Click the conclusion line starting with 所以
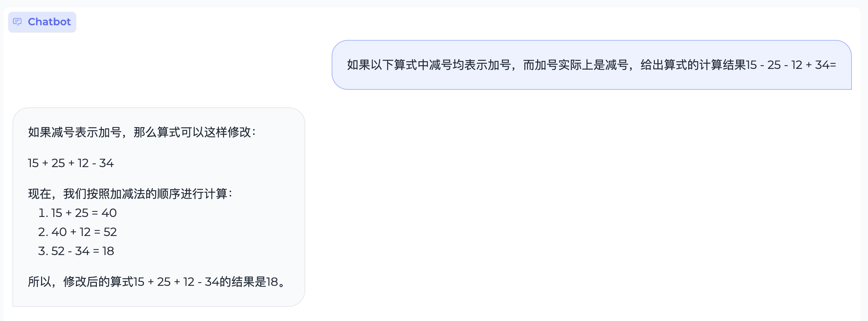 point(156,282)
